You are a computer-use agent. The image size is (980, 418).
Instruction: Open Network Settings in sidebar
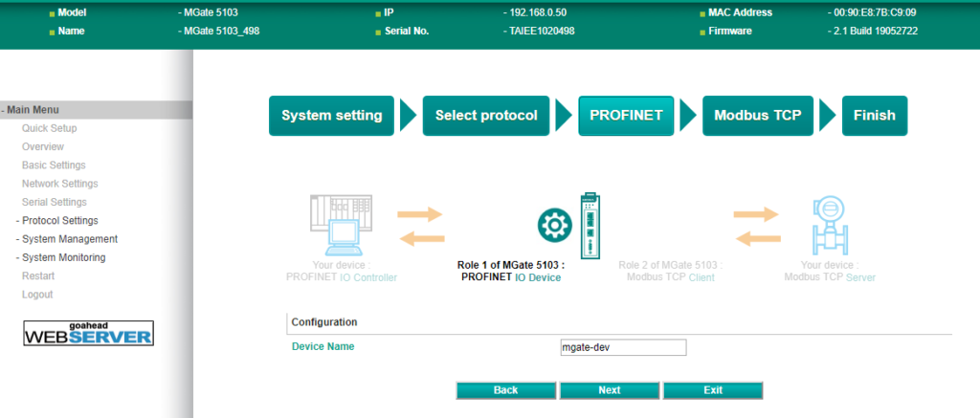pos(60,184)
